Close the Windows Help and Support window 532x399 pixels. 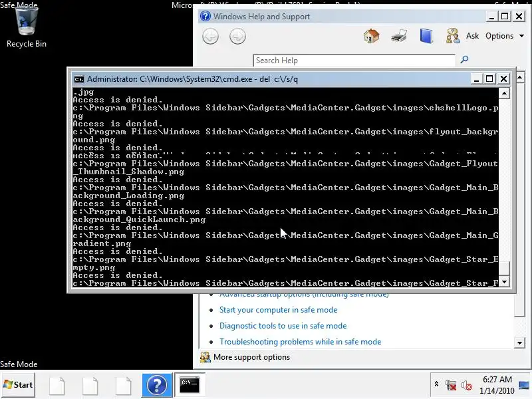[519, 16]
